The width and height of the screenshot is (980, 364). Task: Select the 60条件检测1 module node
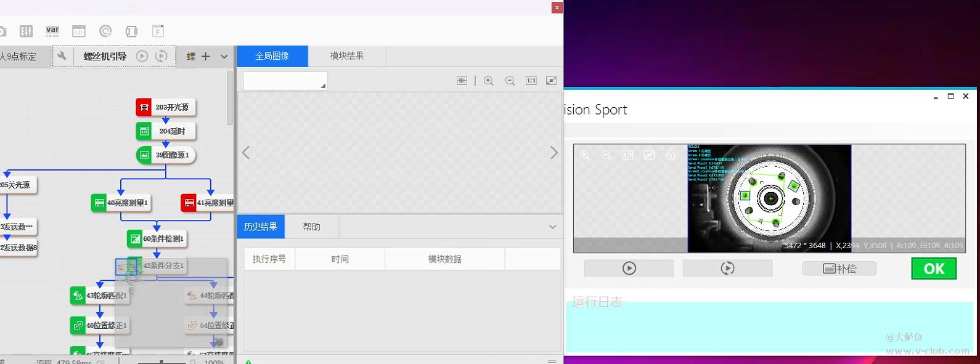[157, 238]
